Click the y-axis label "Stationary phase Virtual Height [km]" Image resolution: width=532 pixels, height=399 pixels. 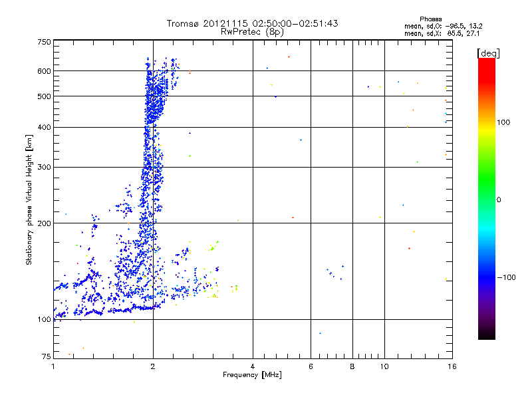tap(29, 199)
